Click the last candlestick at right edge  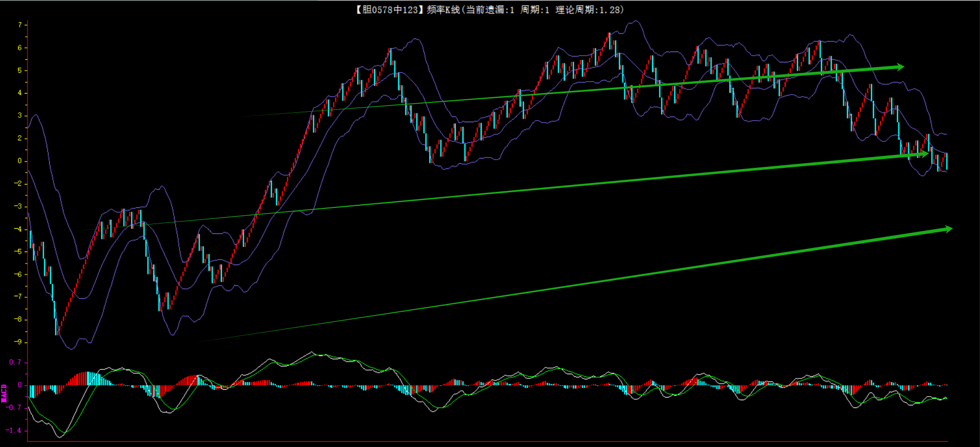pos(947,161)
